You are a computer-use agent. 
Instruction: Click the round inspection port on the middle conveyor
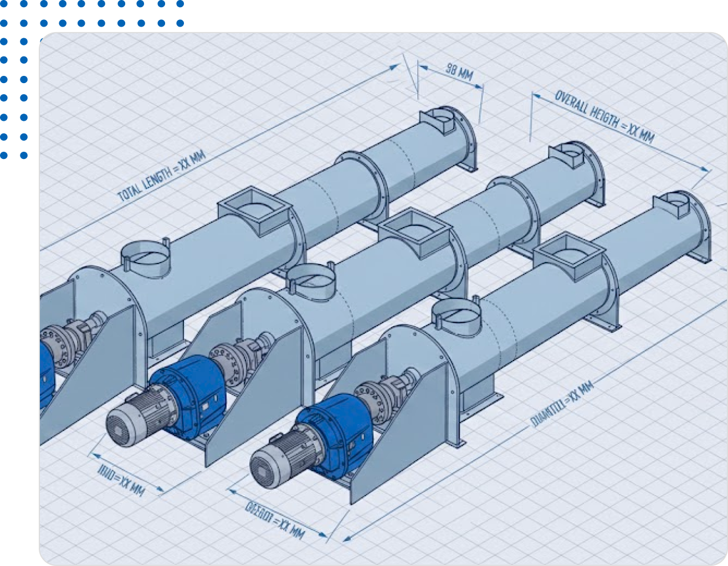[x=309, y=280]
